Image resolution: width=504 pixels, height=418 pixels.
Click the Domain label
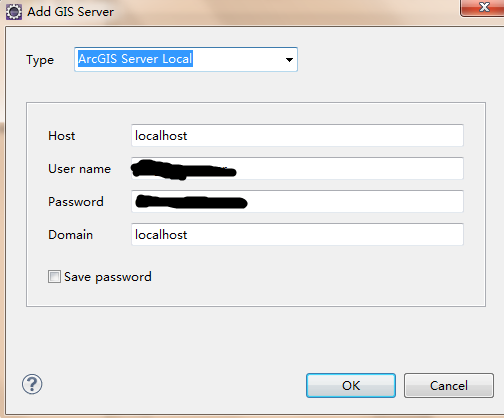click(70, 235)
